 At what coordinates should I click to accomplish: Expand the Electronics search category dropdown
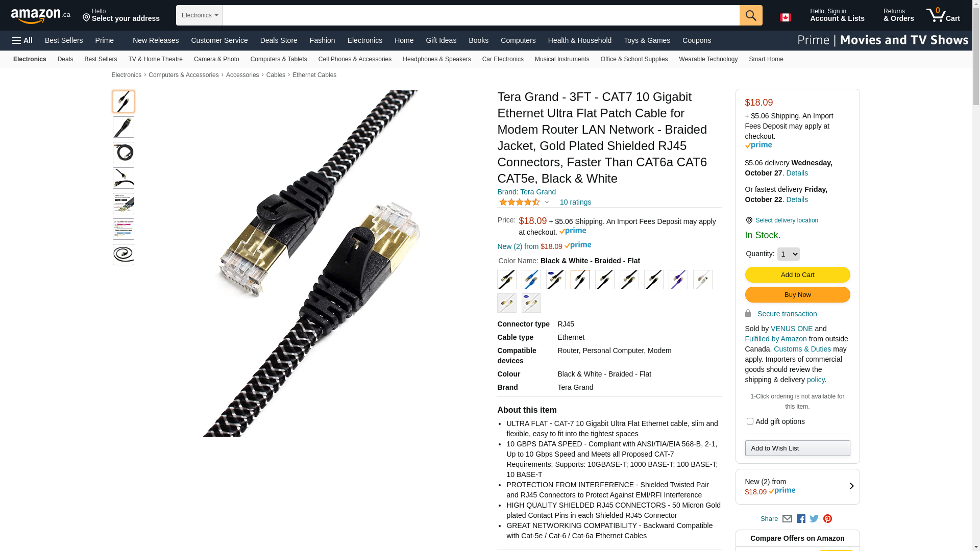(200, 15)
